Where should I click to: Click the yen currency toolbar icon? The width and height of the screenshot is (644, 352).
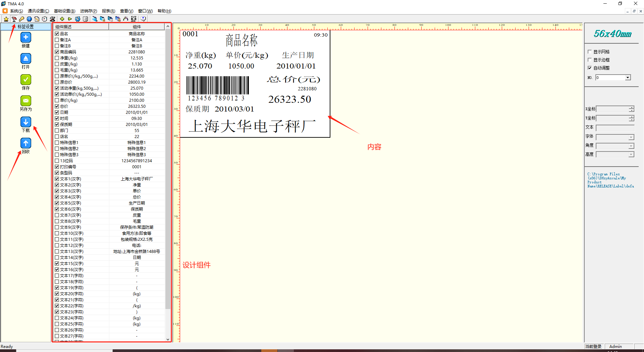(x=133, y=19)
